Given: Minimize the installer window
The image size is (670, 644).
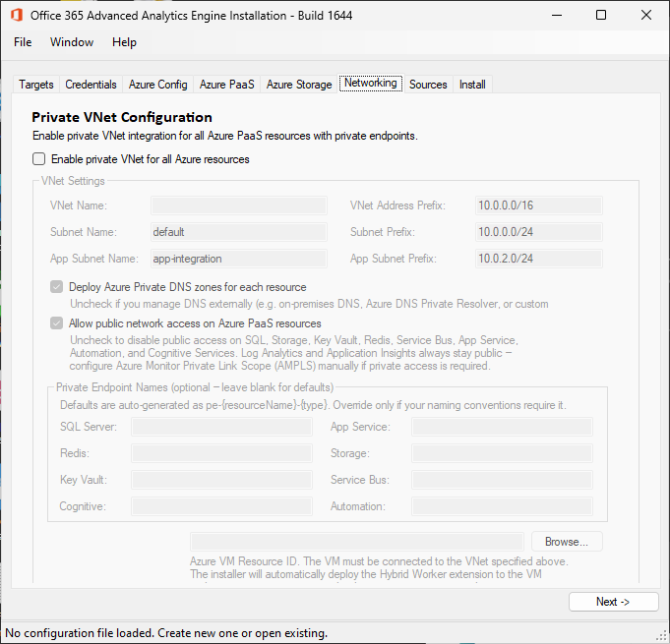Looking at the screenshot, I should [x=556, y=16].
